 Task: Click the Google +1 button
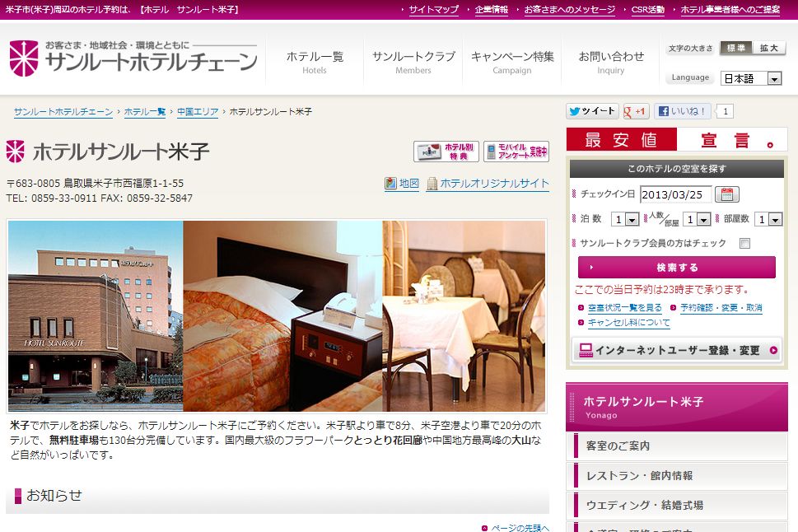pos(636,111)
